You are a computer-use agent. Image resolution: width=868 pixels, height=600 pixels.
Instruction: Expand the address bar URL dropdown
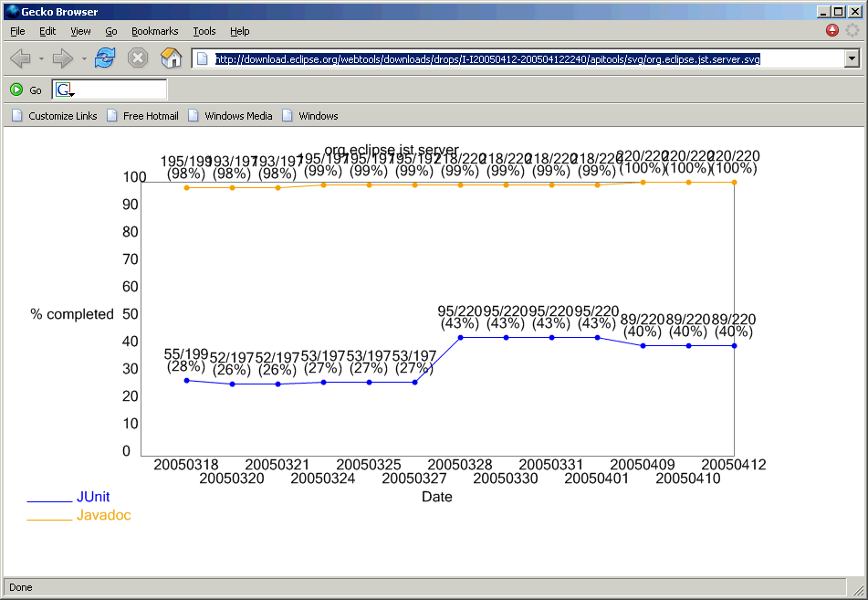click(x=852, y=59)
